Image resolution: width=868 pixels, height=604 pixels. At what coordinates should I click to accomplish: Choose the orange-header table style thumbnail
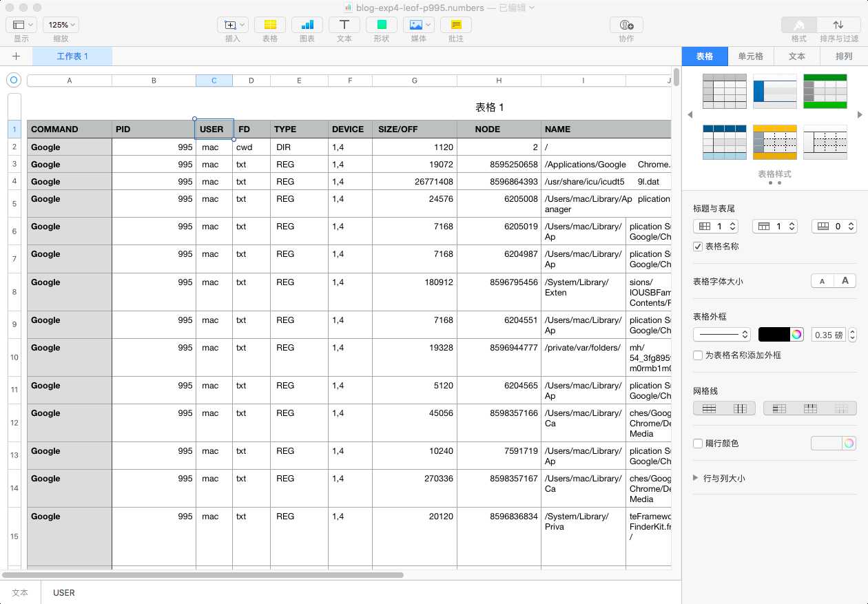(x=775, y=142)
